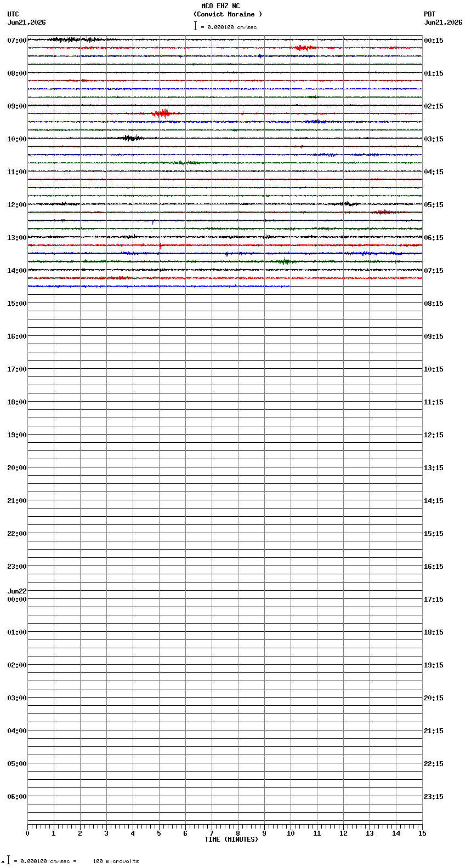Click the (Convict Moraine) subtitle

tap(228, 14)
